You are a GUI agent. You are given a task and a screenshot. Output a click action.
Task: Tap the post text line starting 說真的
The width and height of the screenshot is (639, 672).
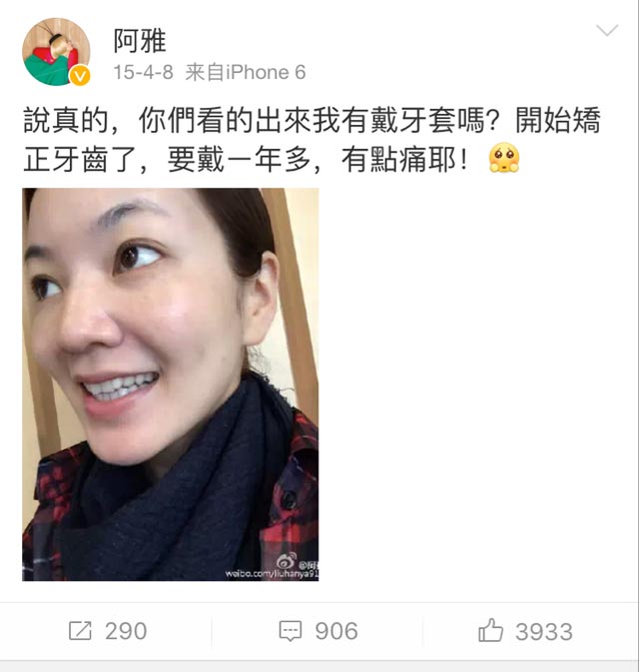312,120
